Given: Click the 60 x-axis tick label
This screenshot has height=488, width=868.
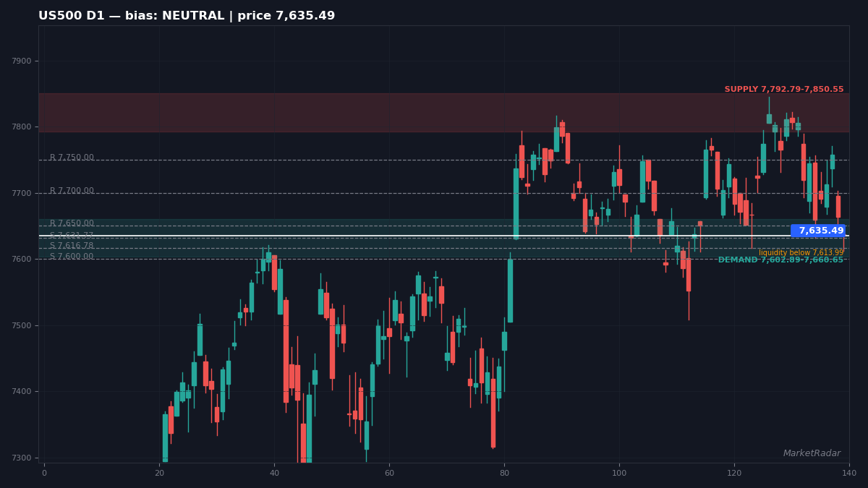Looking at the screenshot, I should pos(389,474).
